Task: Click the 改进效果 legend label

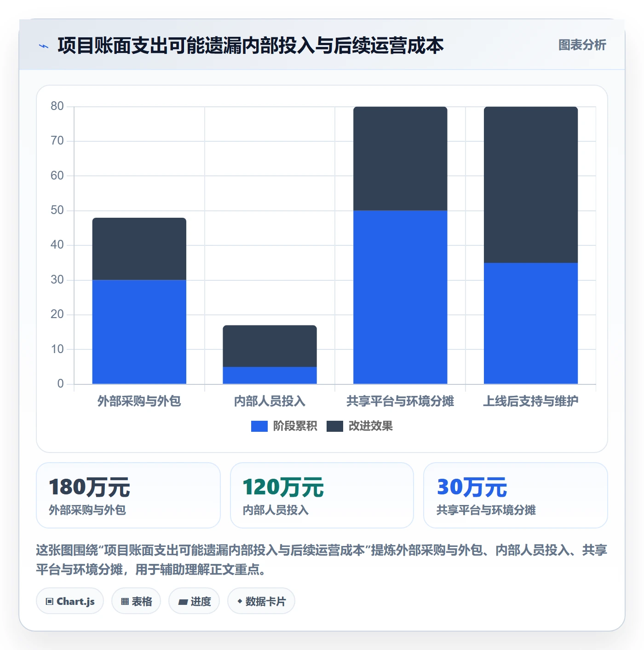Action: 371,426
